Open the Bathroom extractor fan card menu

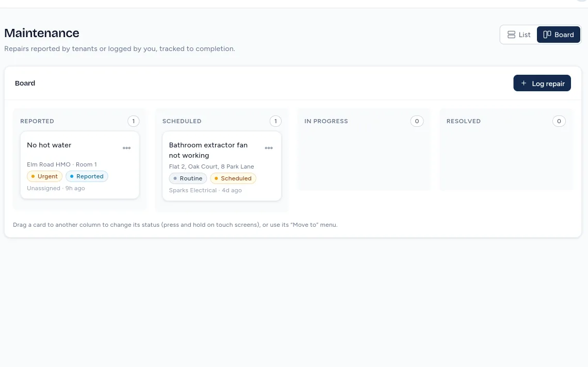click(269, 148)
